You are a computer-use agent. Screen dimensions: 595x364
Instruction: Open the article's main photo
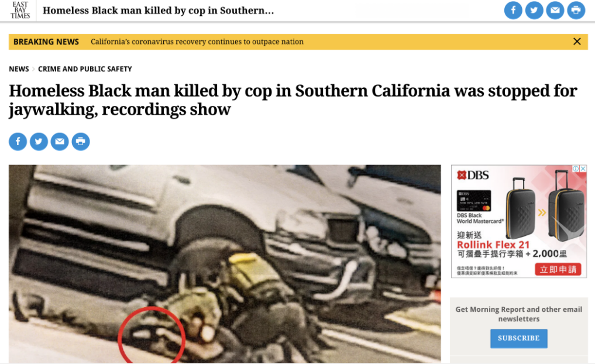click(x=225, y=263)
